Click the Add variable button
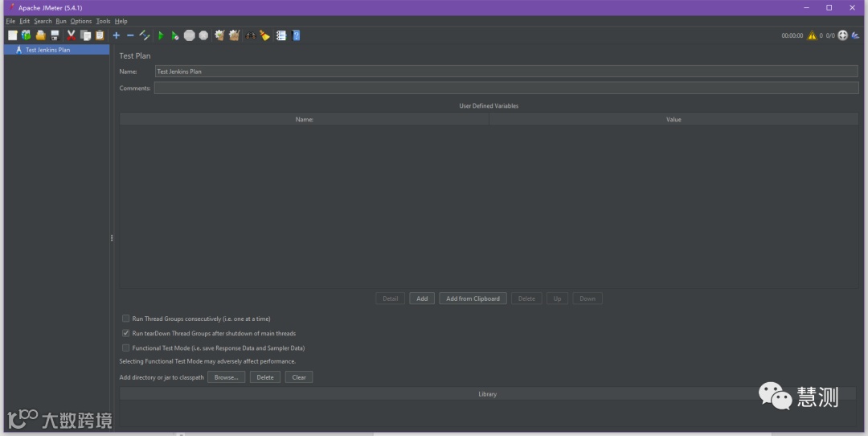 tap(422, 298)
